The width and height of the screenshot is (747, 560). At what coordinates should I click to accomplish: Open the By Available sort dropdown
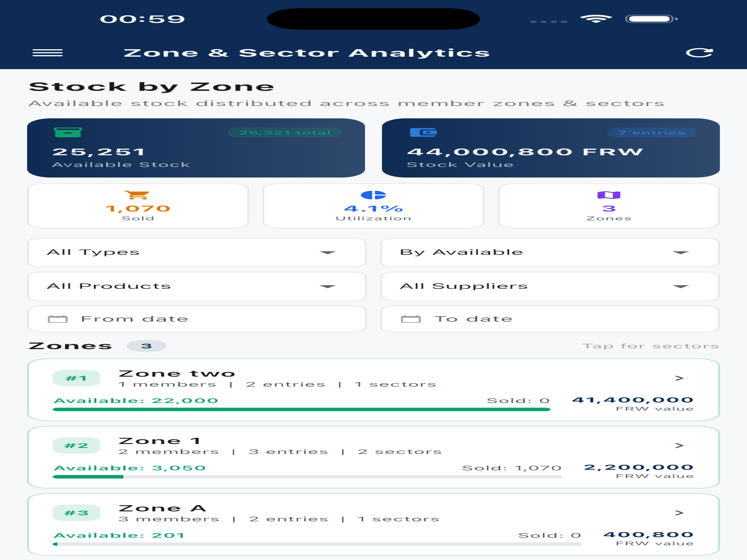(550, 253)
